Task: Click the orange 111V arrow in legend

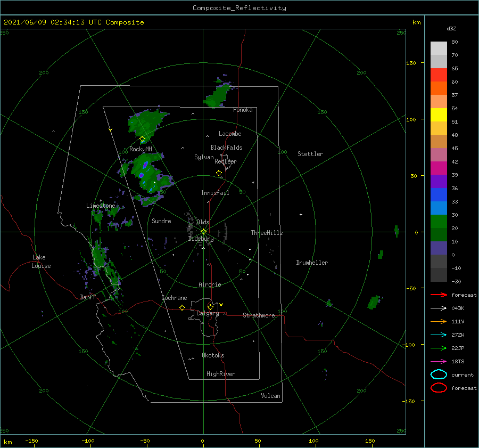Action: coord(439,321)
